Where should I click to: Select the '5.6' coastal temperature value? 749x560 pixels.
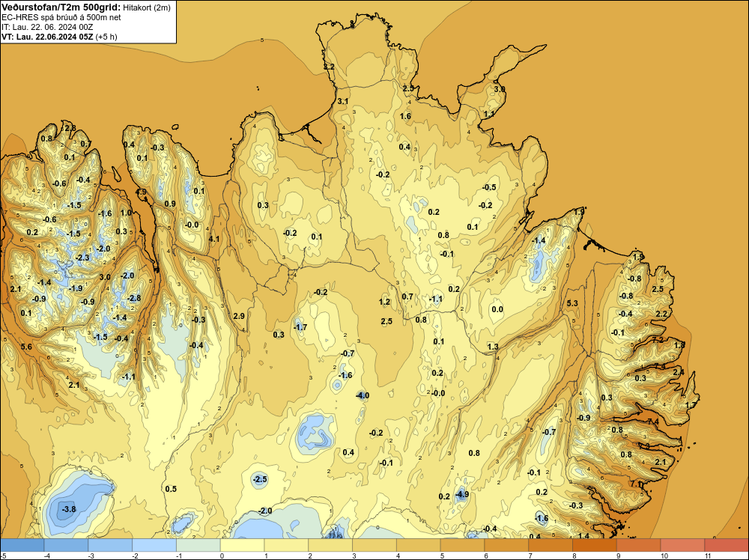(x=26, y=347)
